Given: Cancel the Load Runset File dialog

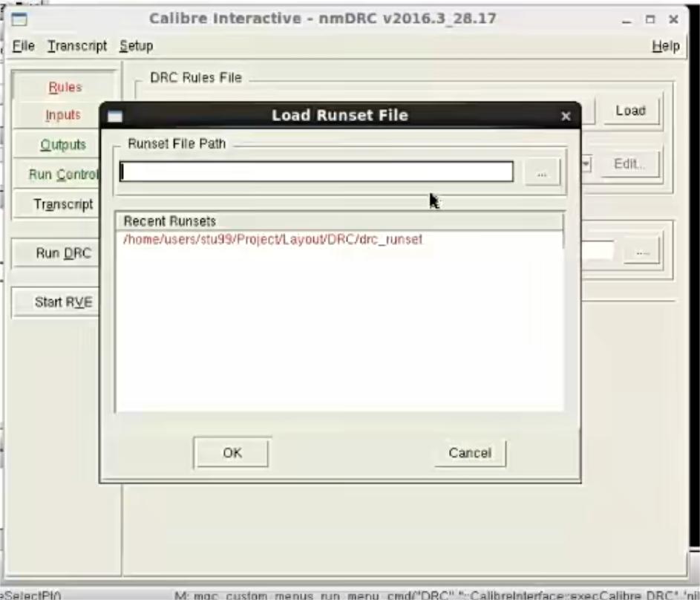Looking at the screenshot, I should pyautogui.click(x=470, y=453).
